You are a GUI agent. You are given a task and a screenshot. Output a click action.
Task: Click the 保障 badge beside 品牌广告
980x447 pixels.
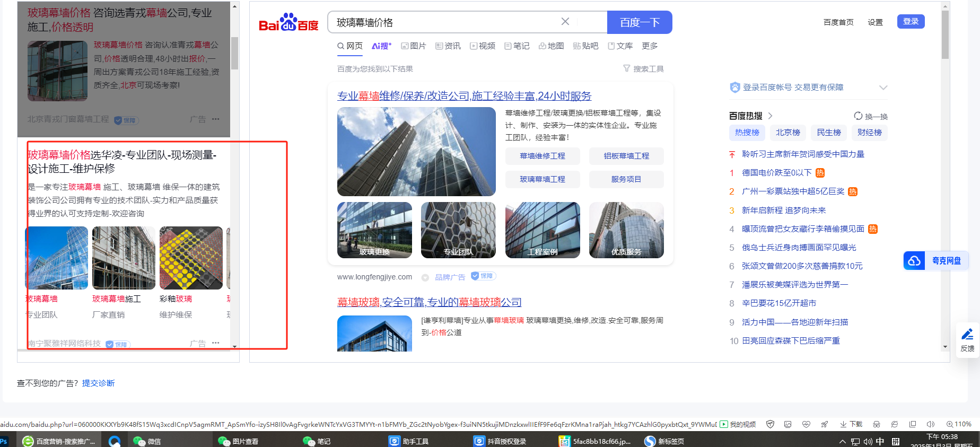483,276
